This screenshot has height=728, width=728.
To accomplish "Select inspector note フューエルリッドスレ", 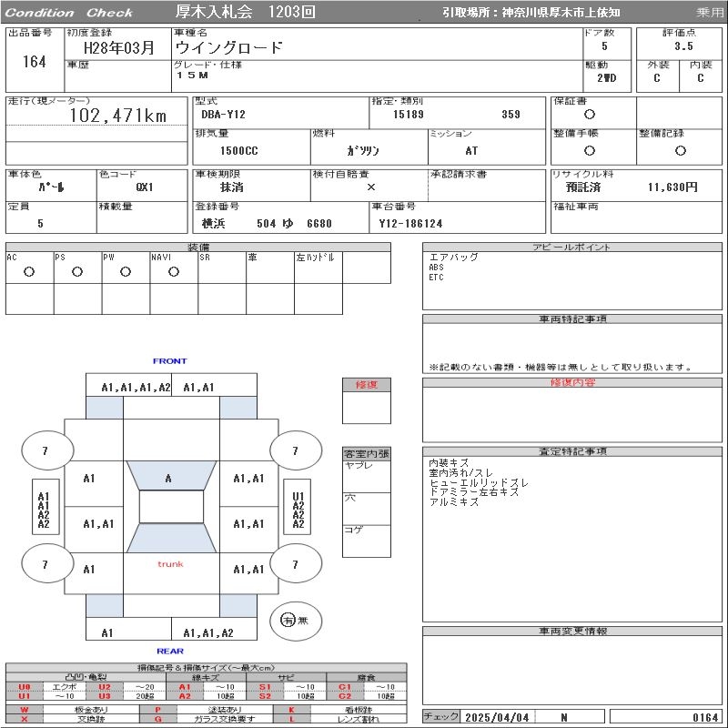I will tap(479, 483).
